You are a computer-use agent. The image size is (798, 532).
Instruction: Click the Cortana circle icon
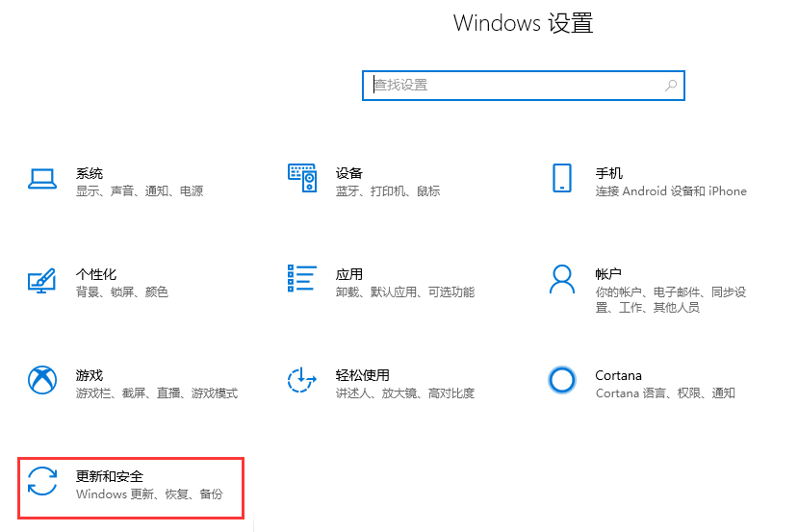coord(562,380)
